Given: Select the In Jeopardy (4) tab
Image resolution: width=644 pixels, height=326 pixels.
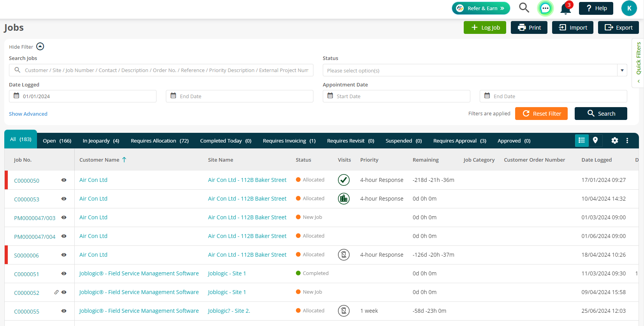Looking at the screenshot, I should pyautogui.click(x=101, y=141).
